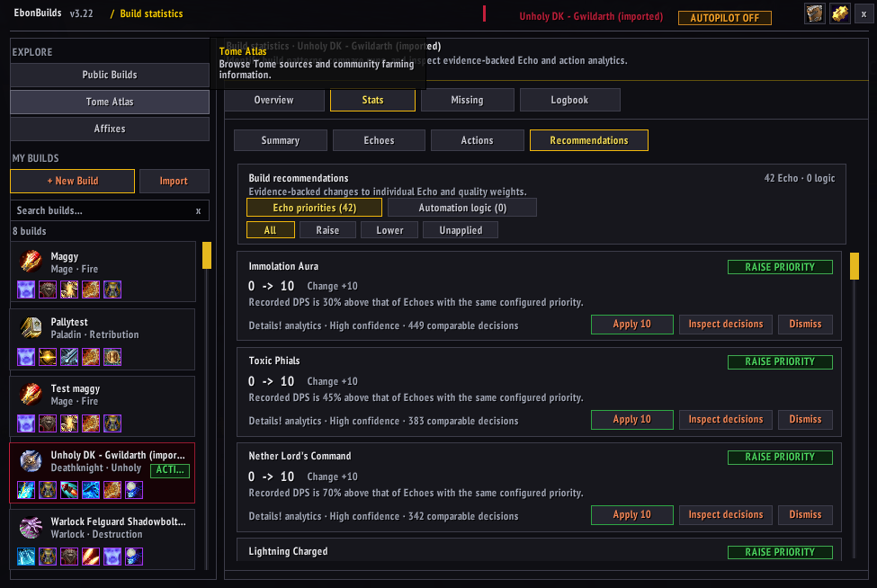Click round shield echo icon in Pallytest build
Screen dimensions: 877x588
coord(112,357)
